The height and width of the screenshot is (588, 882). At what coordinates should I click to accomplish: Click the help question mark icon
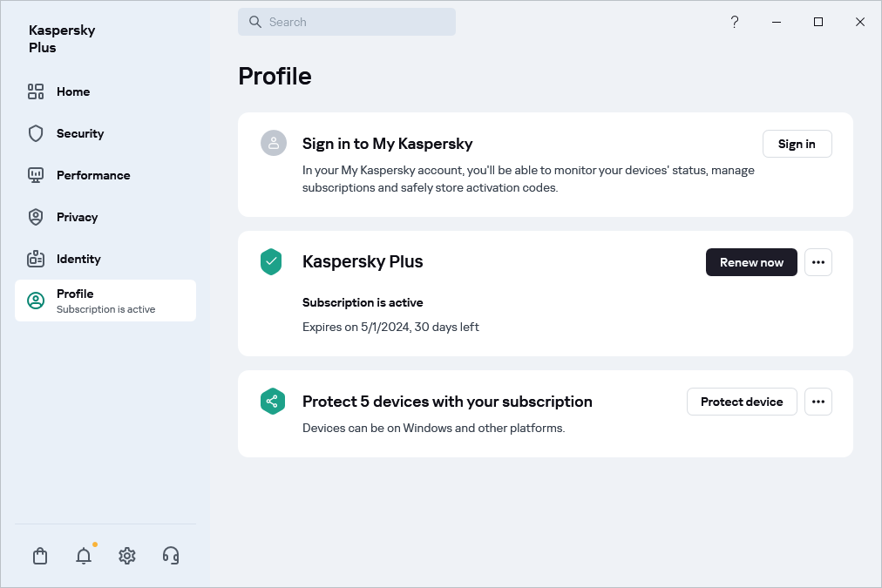[x=735, y=22]
